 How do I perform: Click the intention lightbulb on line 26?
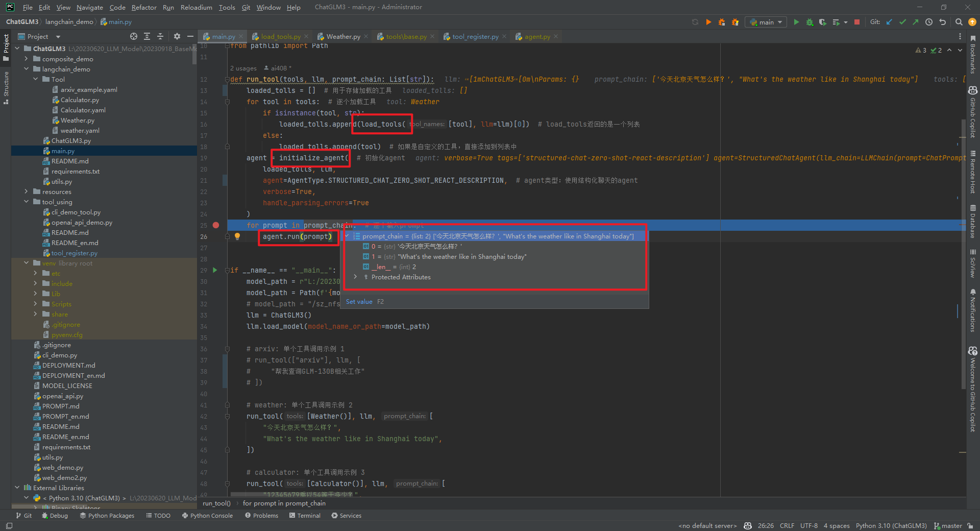click(x=237, y=236)
